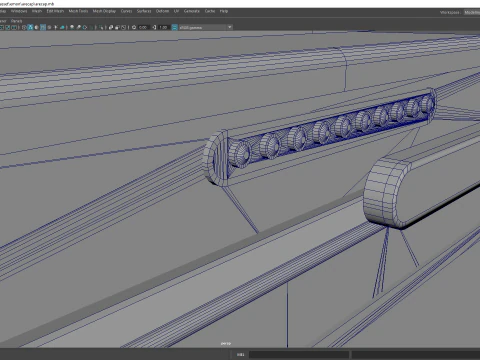Toggle depth of field icon
This screenshot has width=480, height=360.
pyautogui.click(x=91, y=27)
